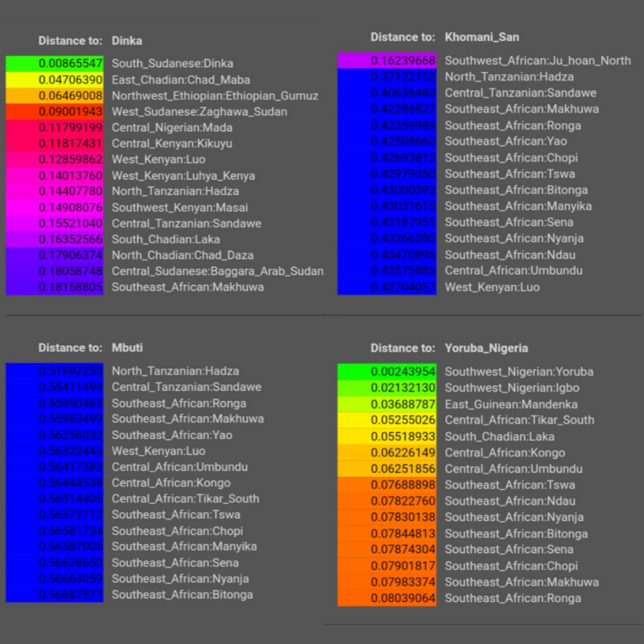
Task: Select West_Kenyan:Luhya_Kenya entry
Action: (x=183, y=175)
